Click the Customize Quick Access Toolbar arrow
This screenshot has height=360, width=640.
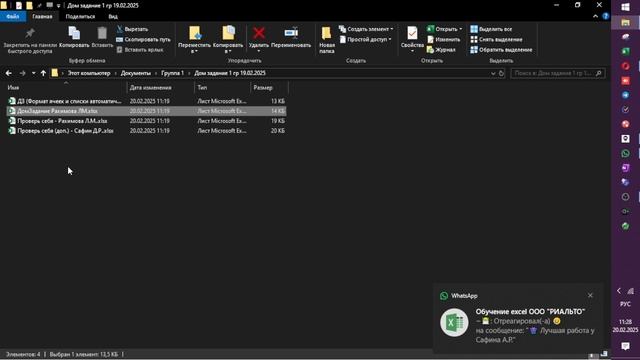tap(58, 5)
